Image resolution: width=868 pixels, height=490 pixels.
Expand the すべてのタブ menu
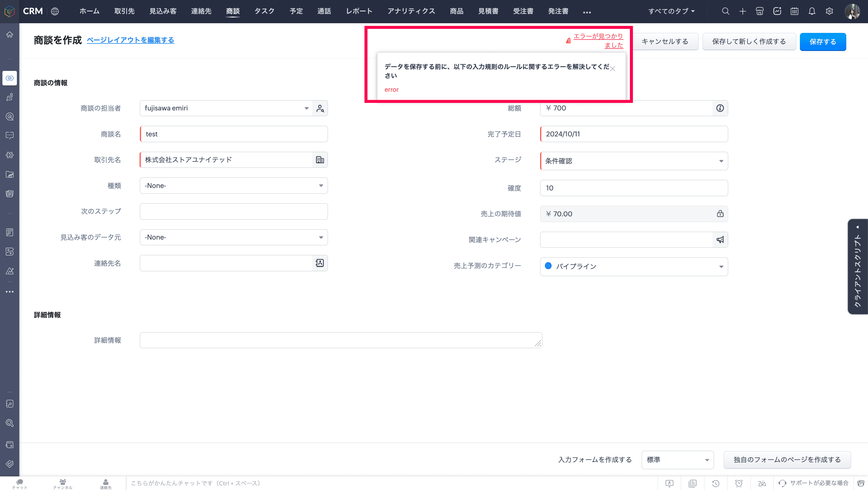tap(671, 11)
